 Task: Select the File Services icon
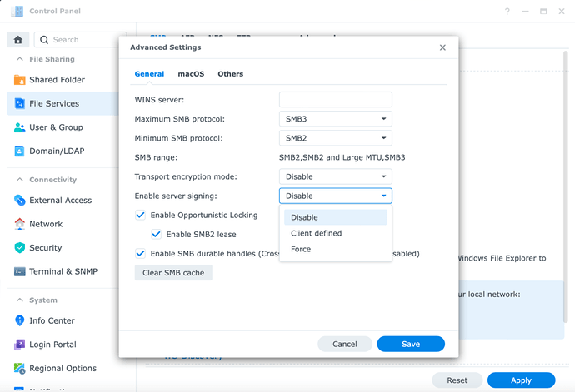pos(19,103)
